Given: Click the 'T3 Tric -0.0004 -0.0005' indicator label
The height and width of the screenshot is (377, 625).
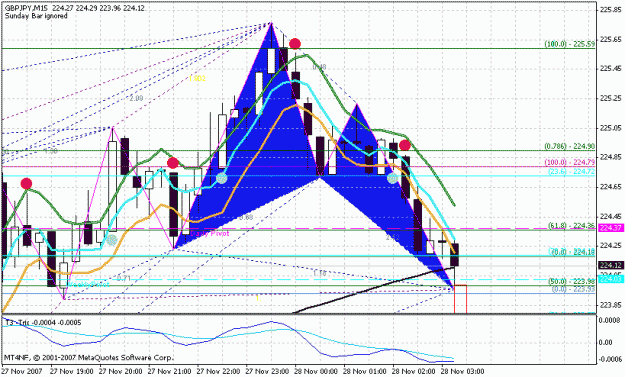Looking at the screenshot, I should [x=43, y=322].
